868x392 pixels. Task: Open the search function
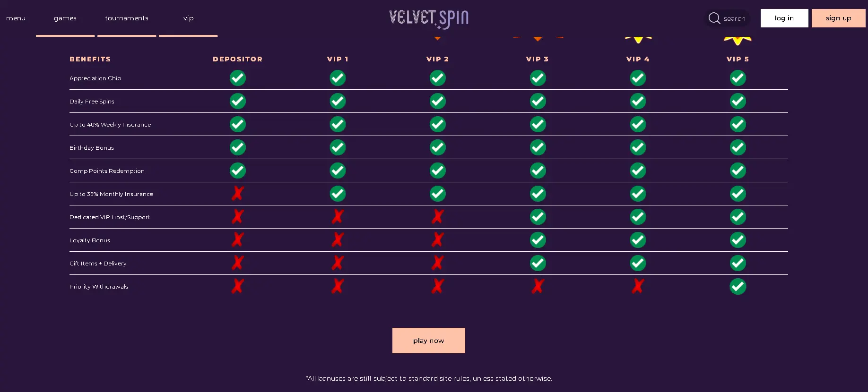(x=727, y=18)
